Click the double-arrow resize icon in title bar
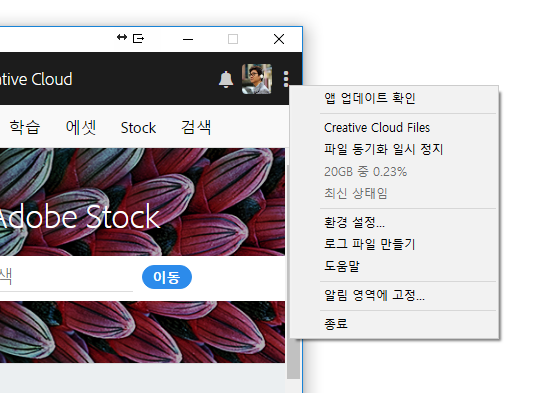This screenshot has height=393, width=555. [122, 37]
